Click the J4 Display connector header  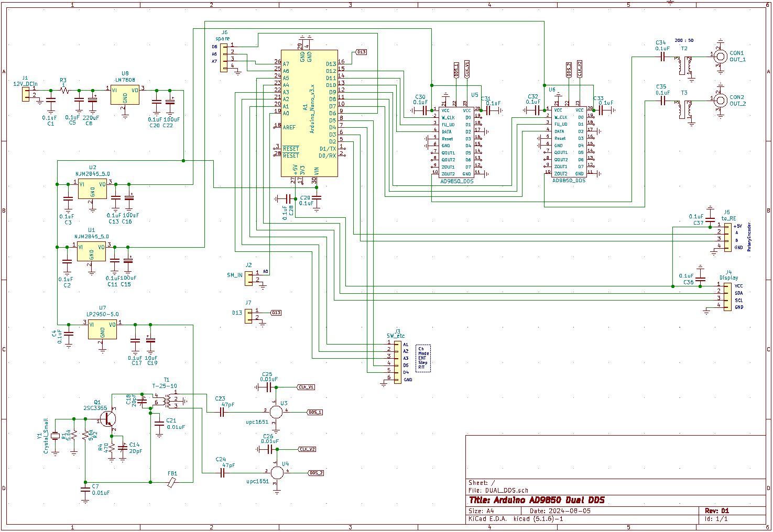click(x=728, y=296)
